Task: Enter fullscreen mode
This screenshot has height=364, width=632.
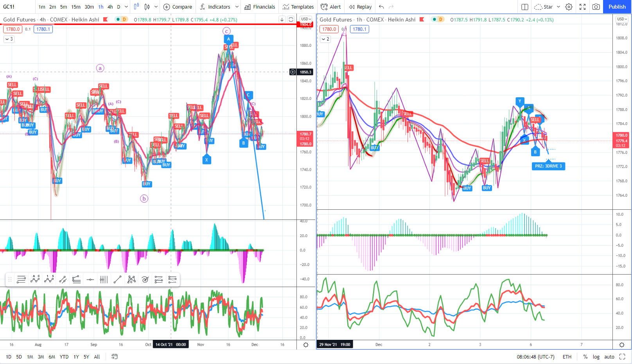Action: [582, 7]
